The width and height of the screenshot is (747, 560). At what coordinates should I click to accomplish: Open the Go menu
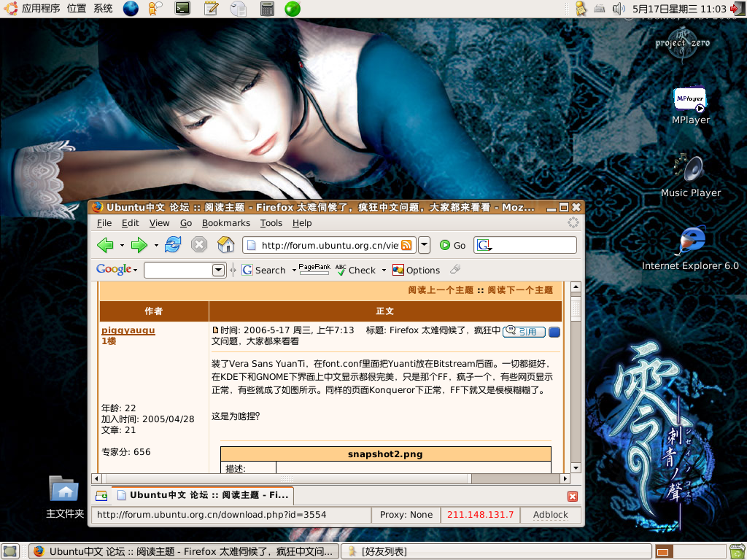point(186,223)
